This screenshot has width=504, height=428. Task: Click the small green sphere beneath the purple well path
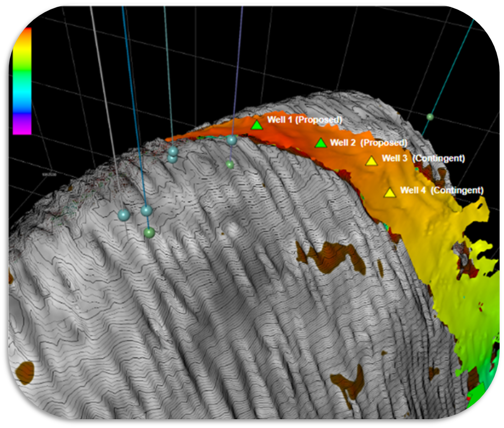230,164
